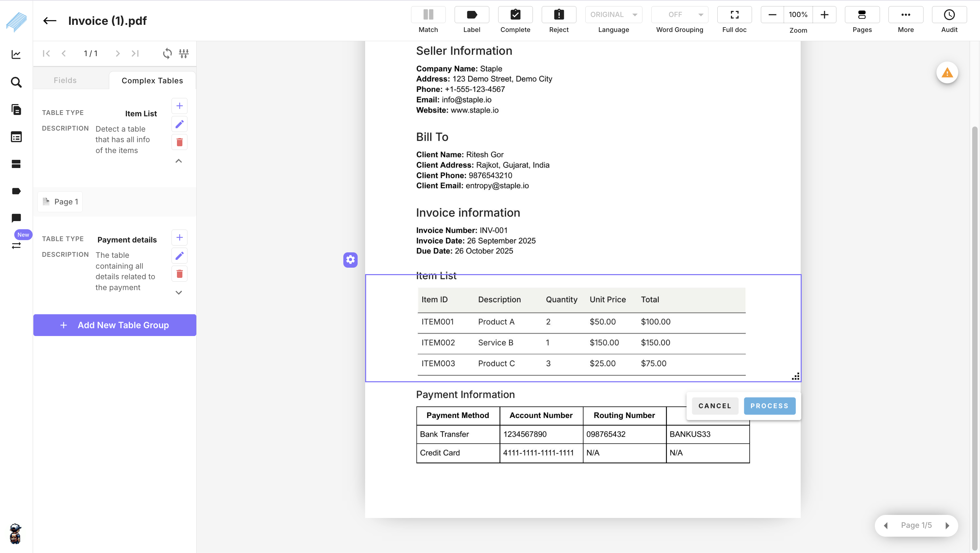Delete the Item List table type
980x553 pixels.
pyautogui.click(x=179, y=142)
